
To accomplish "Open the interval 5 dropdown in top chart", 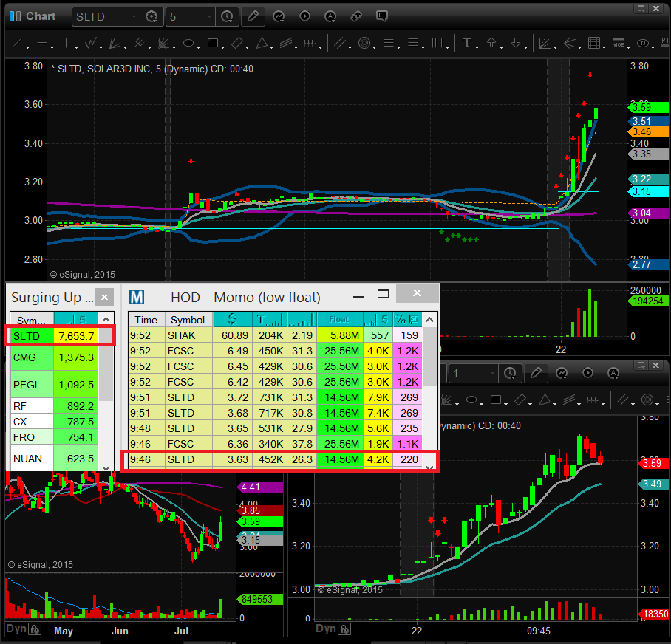I will pyautogui.click(x=209, y=17).
